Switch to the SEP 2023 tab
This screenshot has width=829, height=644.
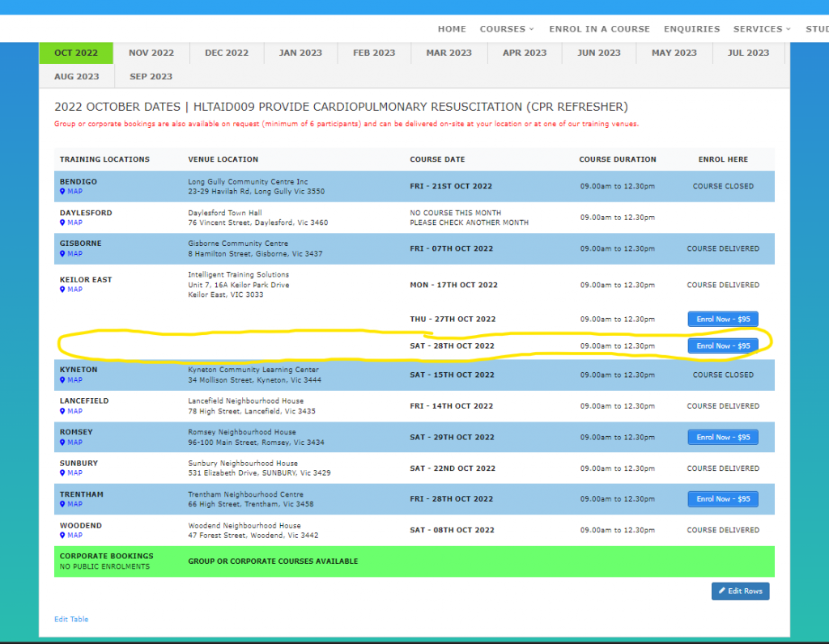[x=151, y=77]
